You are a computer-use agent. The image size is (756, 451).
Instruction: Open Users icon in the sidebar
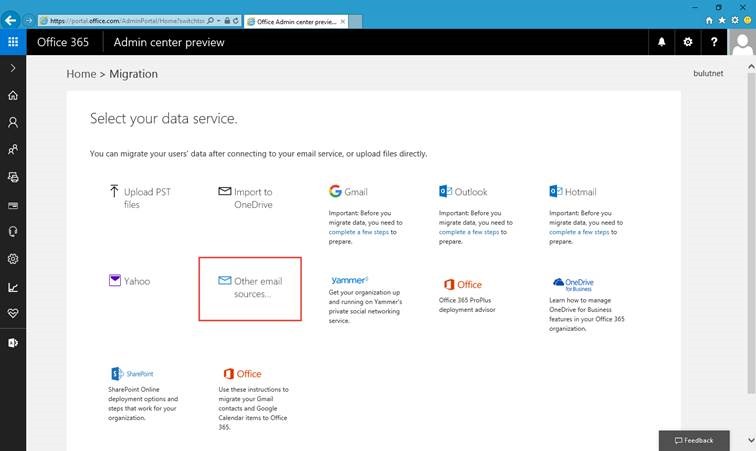(x=13, y=123)
